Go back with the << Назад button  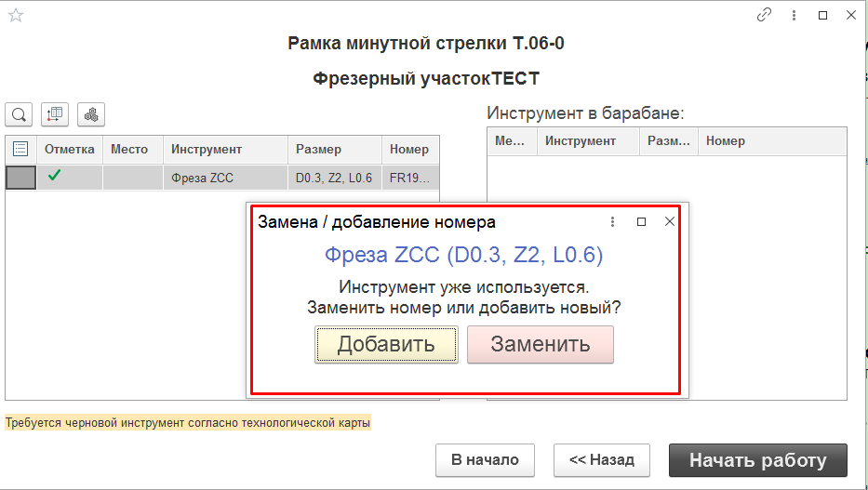(x=601, y=460)
